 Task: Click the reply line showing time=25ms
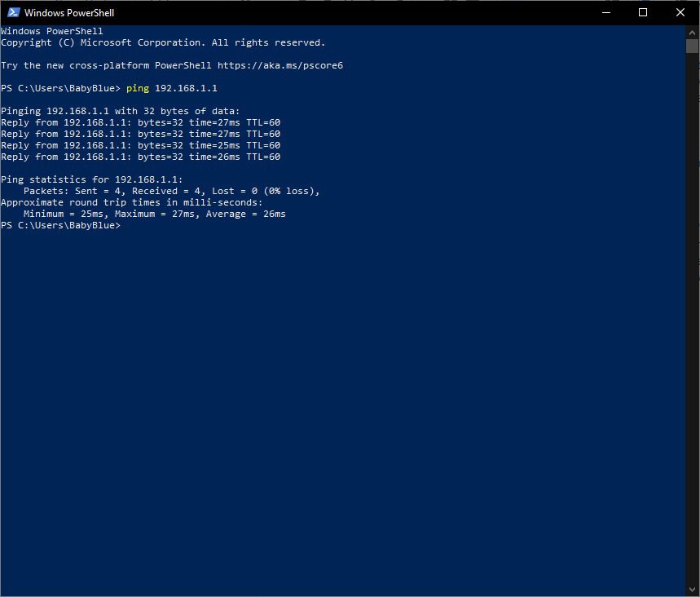click(x=140, y=145)
